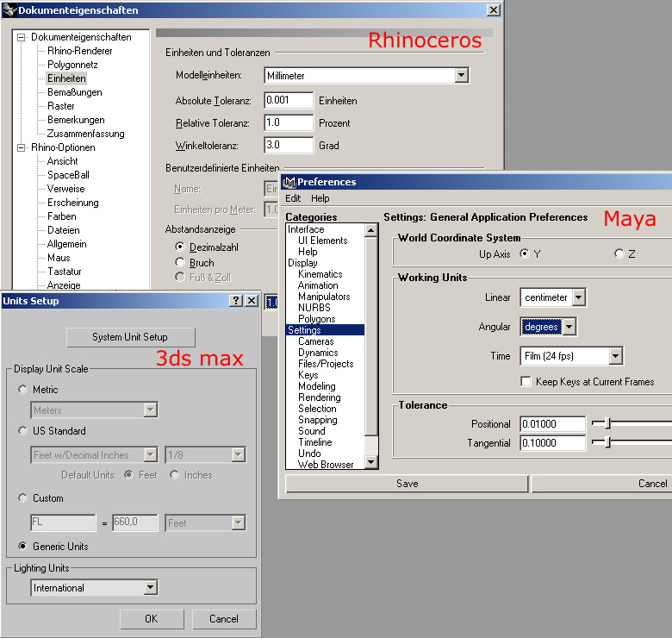
Task: Open the Meters dropdown in Units Setup
Action: [x=151, y=410]
